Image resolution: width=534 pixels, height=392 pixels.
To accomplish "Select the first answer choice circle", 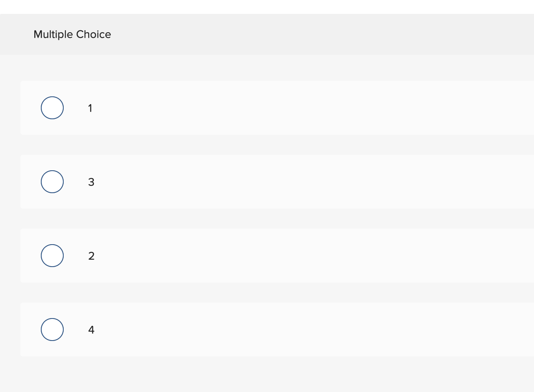I will pyautogui.click(x=52, y=108).
